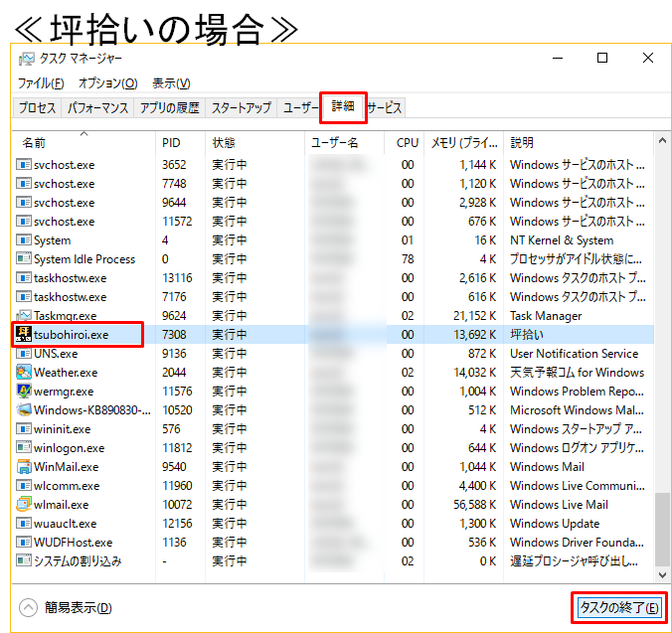Click the svchost.exe icon with PID 9644

[x=24, y=202]
